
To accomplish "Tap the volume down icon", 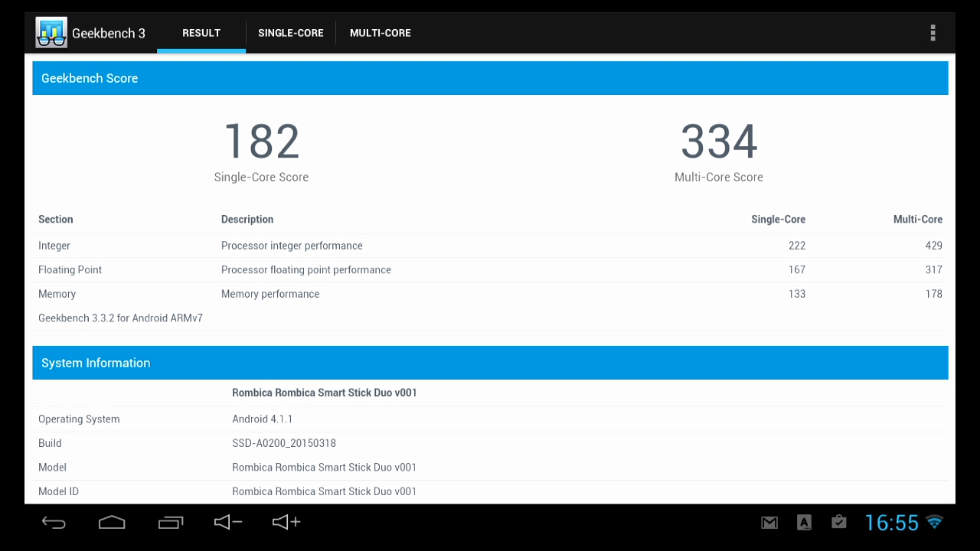I will [x=228, y=522].
